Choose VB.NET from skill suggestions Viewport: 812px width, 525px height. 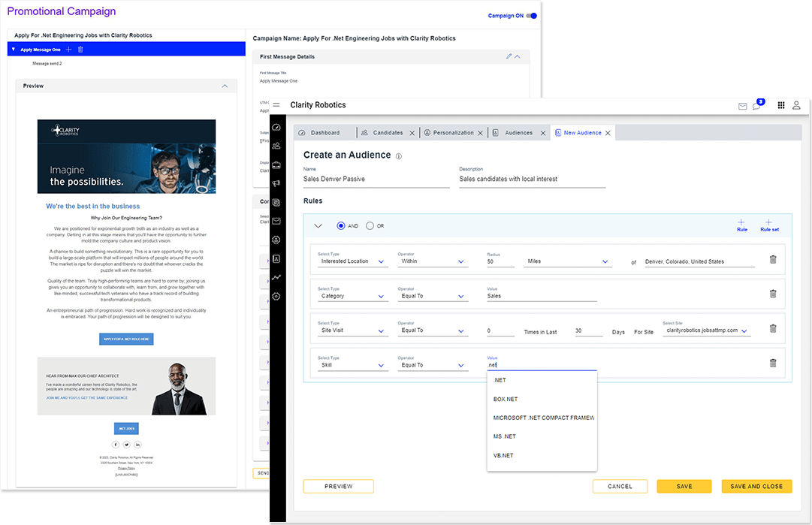542,456
